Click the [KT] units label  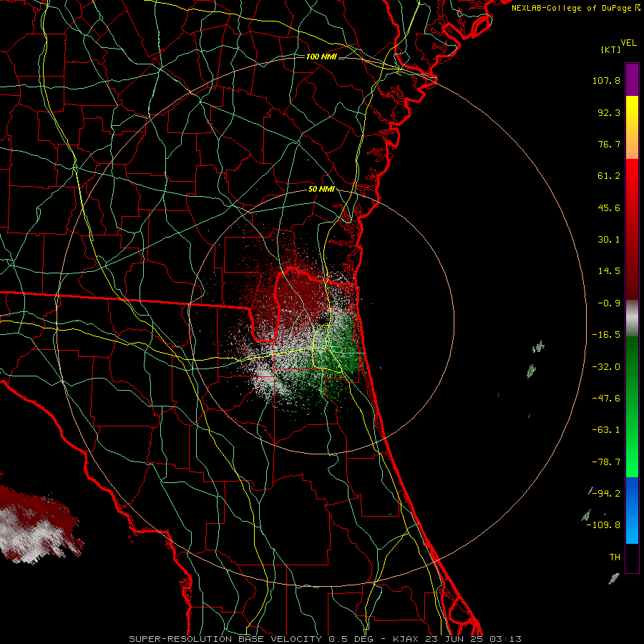click(x=611, y=49)
